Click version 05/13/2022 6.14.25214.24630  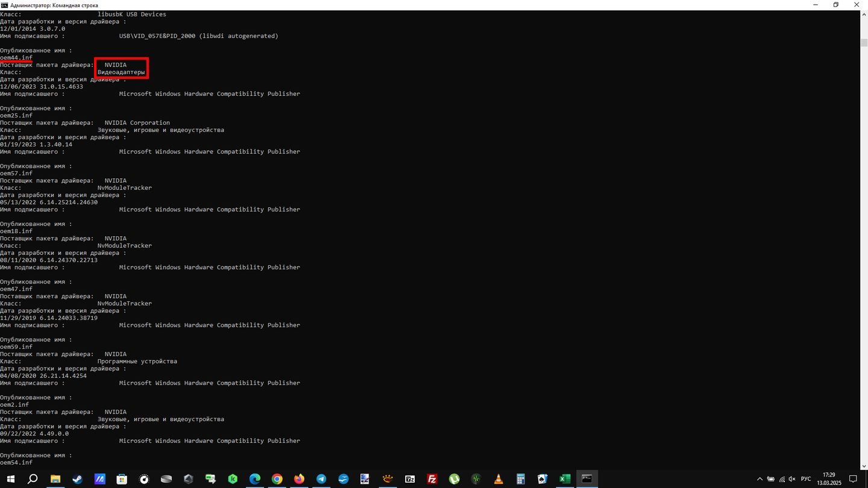pyautogui.click(x=49, y=202)
